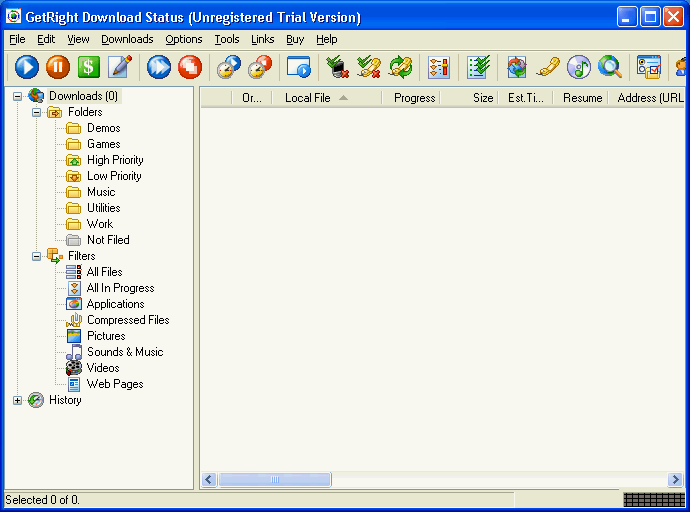This screenshot has height=512, width=690.
Task: Select the Utilities folder
Action: point(103,208)
